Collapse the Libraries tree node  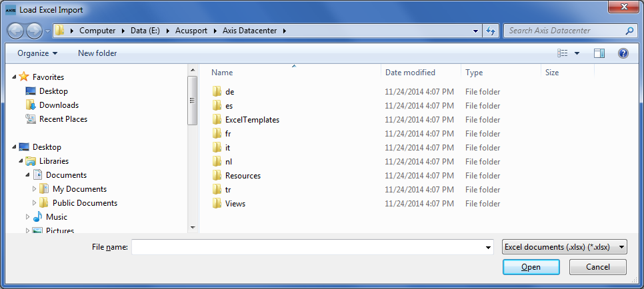[x=21, y=160]
